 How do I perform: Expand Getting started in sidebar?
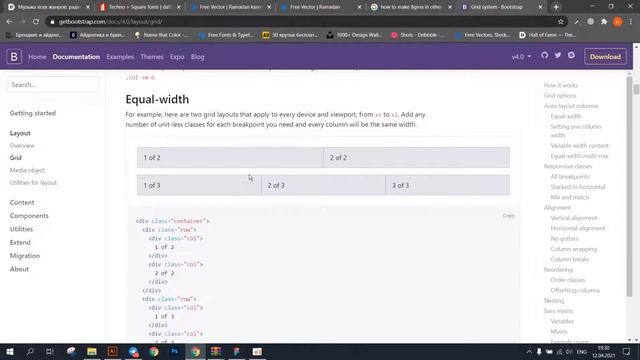[x=33, y=113]
